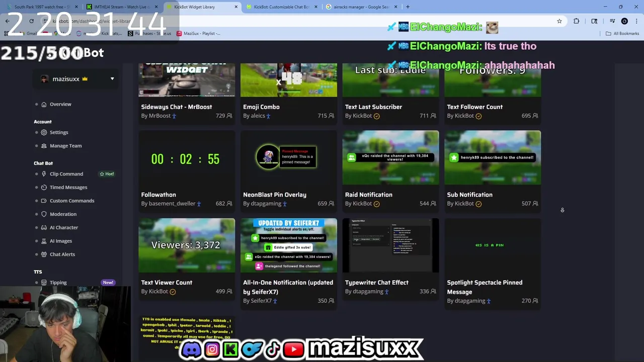Click the 544 user count on Raid Notification

[x=424, y=204]
